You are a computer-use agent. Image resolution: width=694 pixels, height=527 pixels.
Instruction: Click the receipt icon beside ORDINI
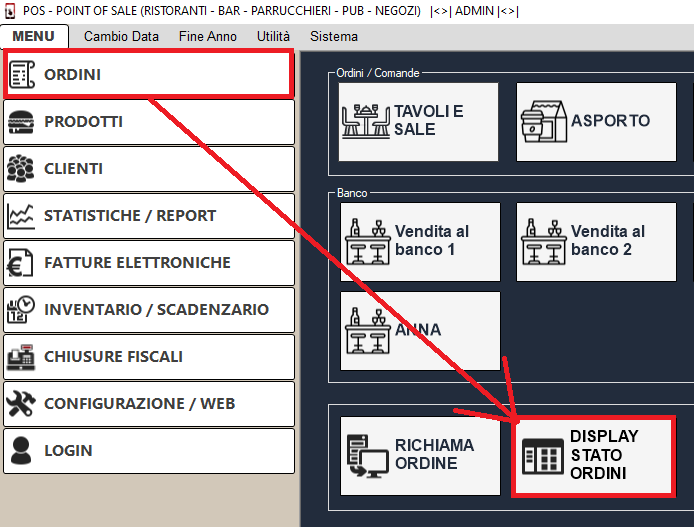tap(22, 75)
